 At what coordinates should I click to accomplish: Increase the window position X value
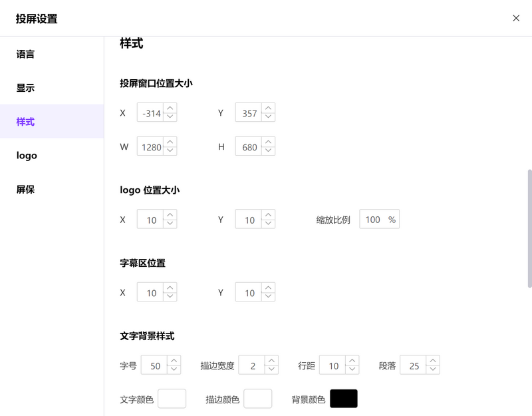pyautogui.click(x=170, y=108)
